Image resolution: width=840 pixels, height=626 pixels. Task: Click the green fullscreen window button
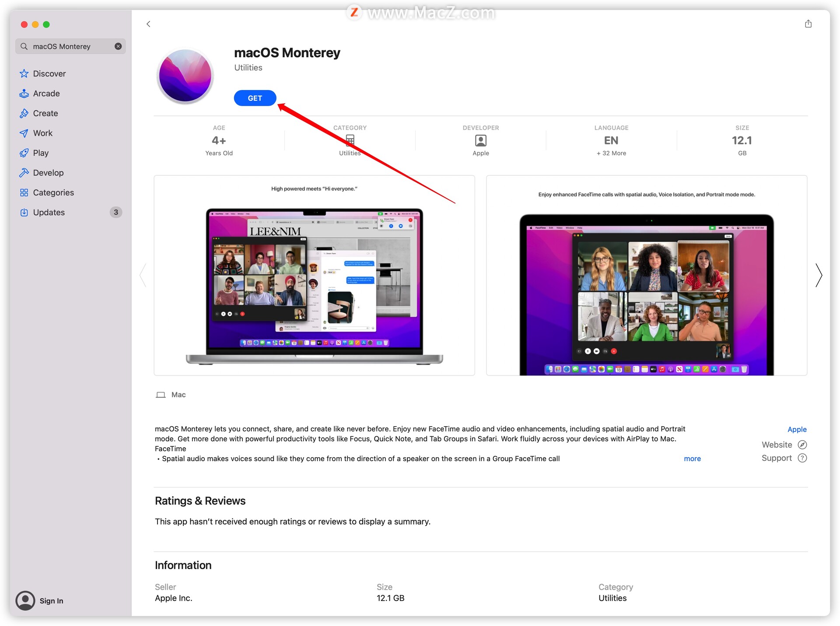click(46, 24)
